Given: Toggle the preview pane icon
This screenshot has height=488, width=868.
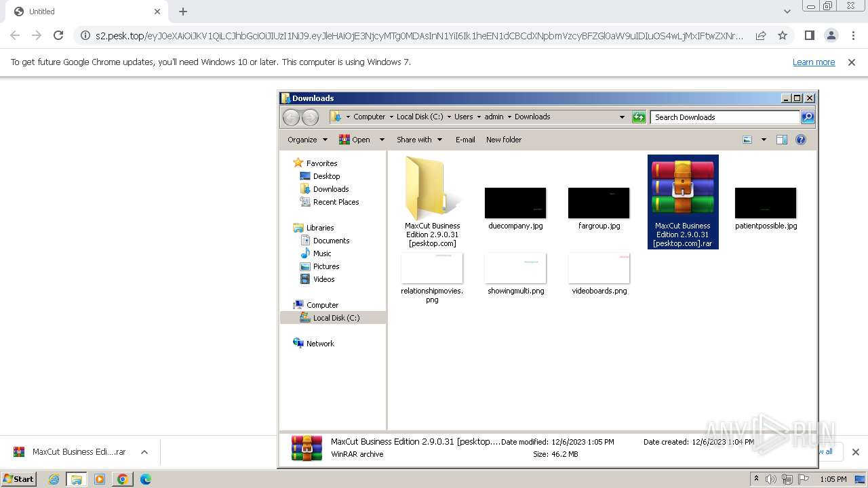Looking at the screenshot, I should [782, 140].
